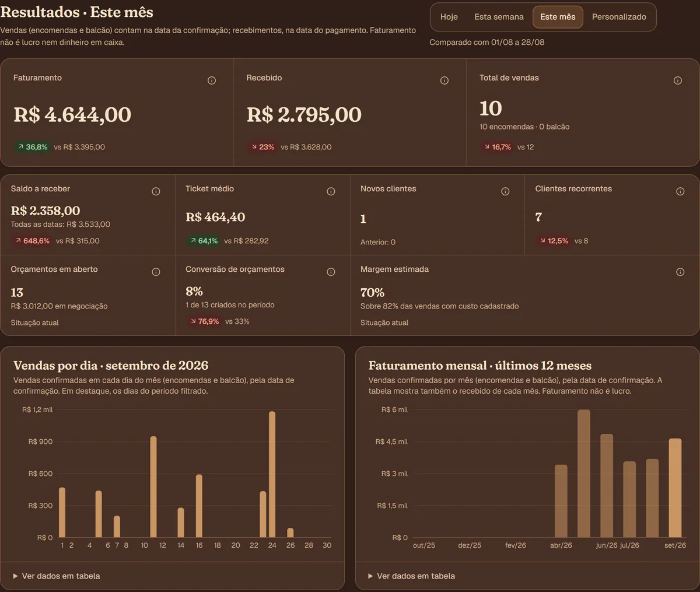This screenshot has width=700, height=592.
Task: Click 'vs R$ 3.395,00' comparison text
Action: [x=79, y=147]
